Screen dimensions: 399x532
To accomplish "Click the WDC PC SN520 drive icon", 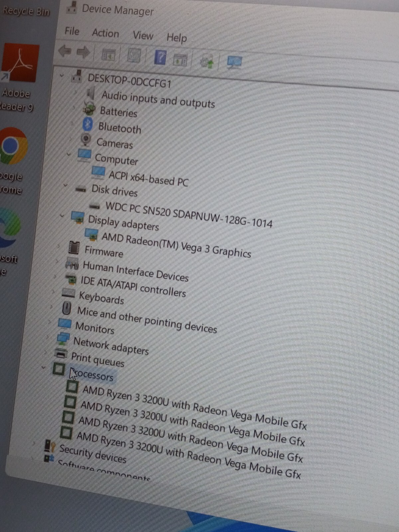I will click(95, 206).
